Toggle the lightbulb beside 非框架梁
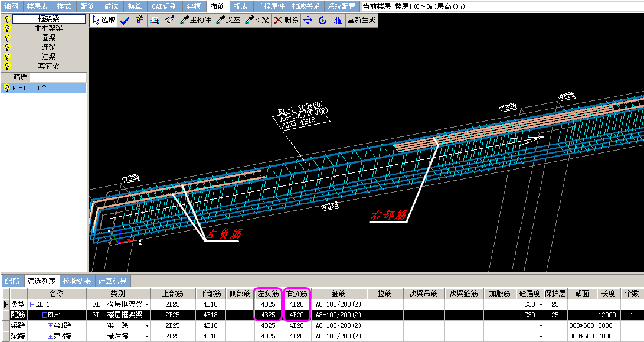 (7, 28)
